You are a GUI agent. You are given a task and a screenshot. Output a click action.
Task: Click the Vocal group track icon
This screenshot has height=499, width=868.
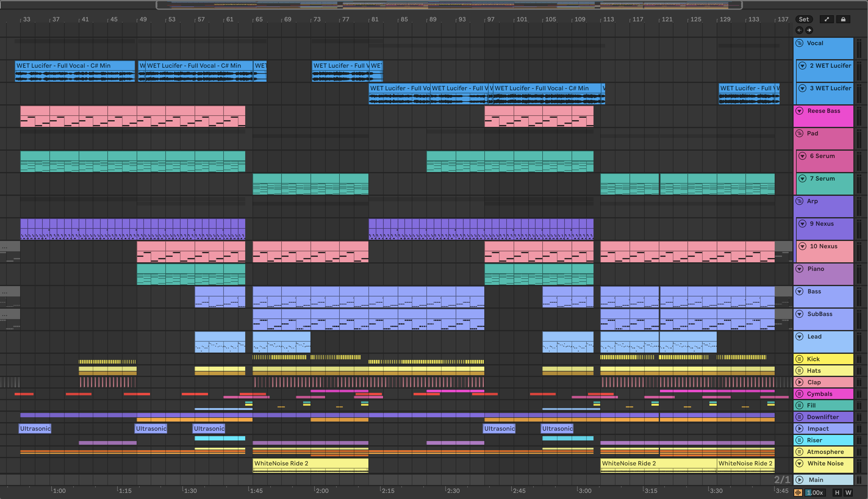(x=799, y=43)
